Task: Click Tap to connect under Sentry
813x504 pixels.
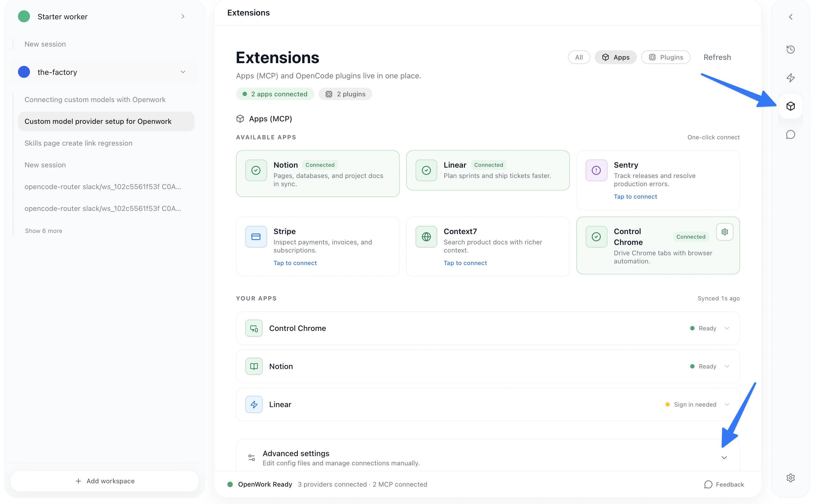Action: click(635, 196)
